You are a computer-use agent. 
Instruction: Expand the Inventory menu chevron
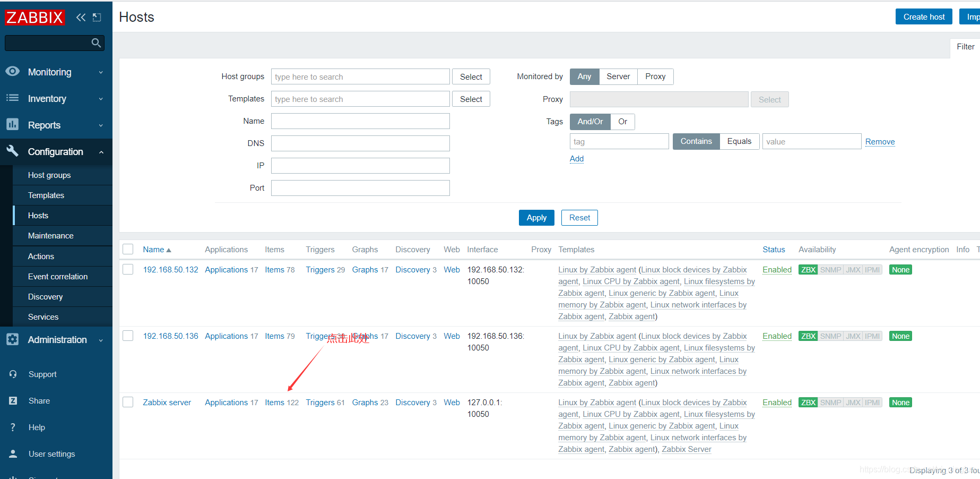[x=101, y=99]
